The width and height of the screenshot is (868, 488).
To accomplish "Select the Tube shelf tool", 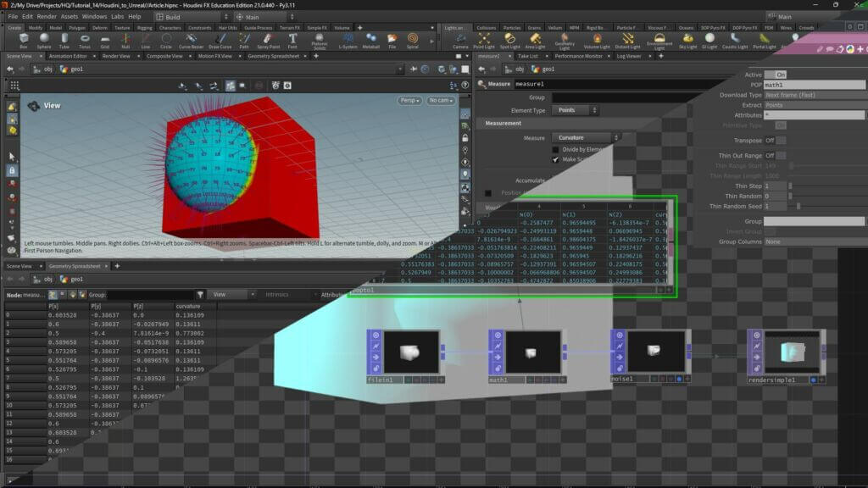I will [x=64, y=41].
